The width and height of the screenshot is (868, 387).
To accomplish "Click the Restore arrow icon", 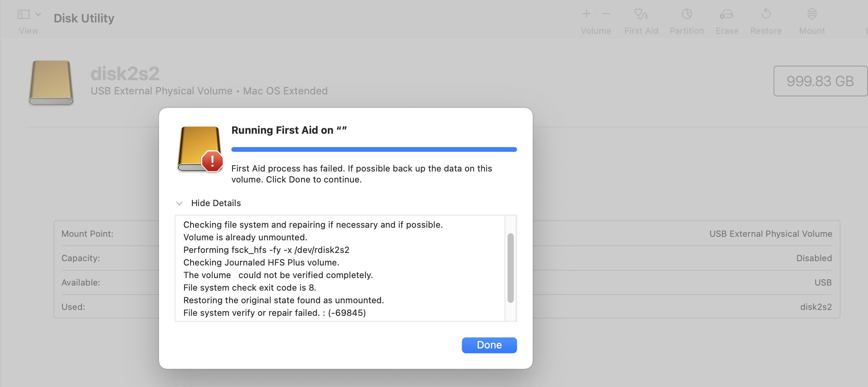I will (766, 15).
